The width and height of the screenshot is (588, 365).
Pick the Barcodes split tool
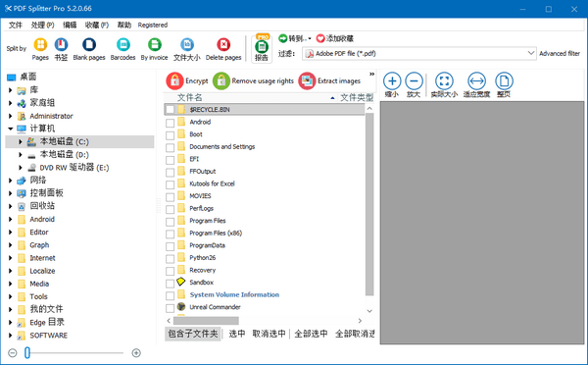pyautogui.click(x=123, y=45)
